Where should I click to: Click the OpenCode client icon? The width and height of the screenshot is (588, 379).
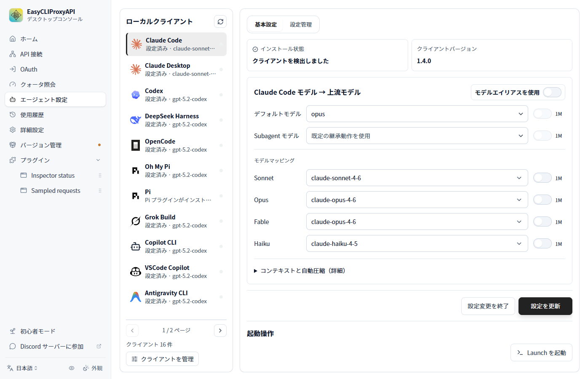tap(136, 145)
